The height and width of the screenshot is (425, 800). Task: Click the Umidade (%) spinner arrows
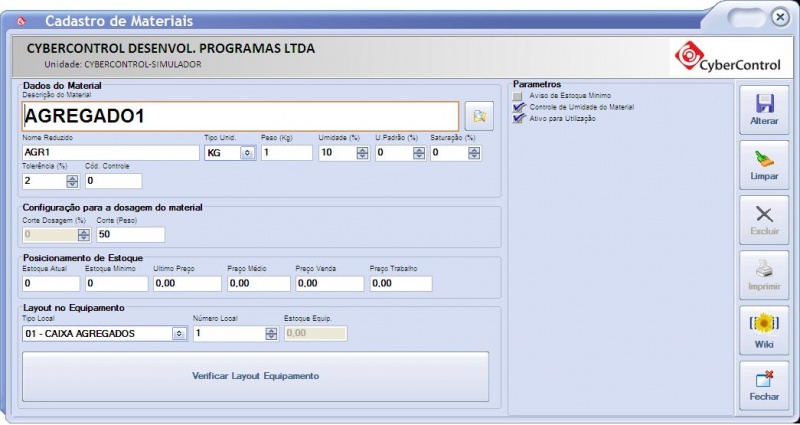pos(362,153)
